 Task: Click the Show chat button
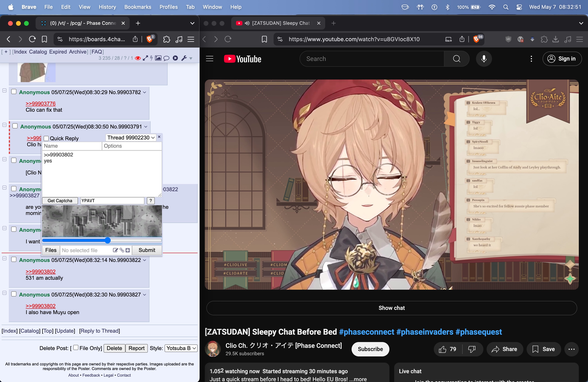pos(392,308)
